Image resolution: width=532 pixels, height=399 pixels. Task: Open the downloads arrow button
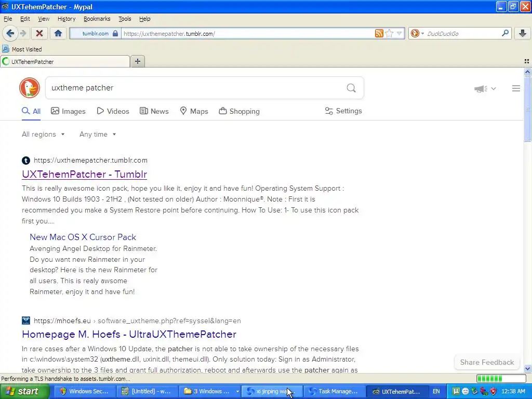pyautogui.click(x=523, y=33)
